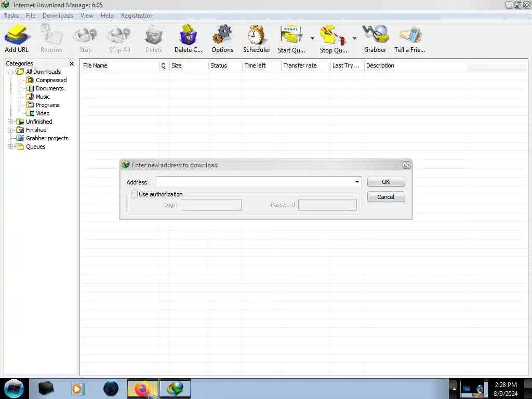Sort by the Last Try column header
Screen dimensions: 532x399
point(347,65)
